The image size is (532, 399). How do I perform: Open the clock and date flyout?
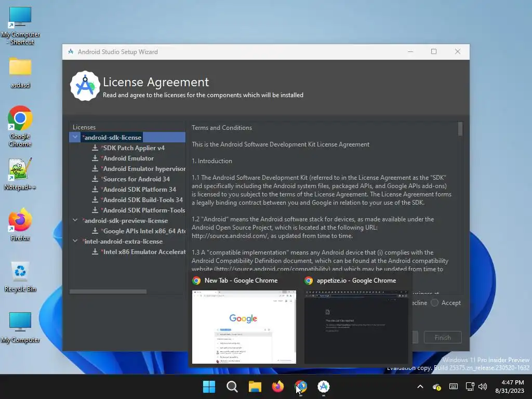point(510,387)
